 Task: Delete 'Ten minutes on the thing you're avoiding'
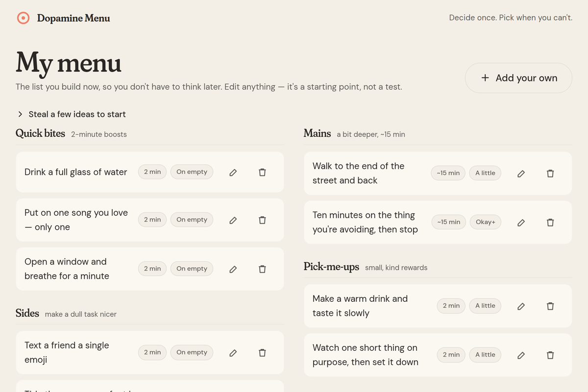pyautogui.click(x=550, y=222)
